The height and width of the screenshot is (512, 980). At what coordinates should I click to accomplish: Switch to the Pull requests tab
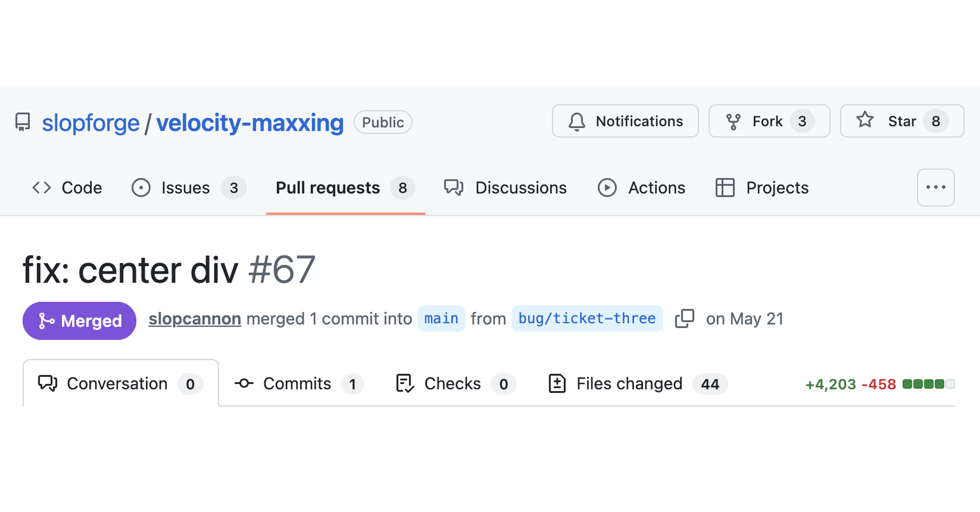click(345, 188)
